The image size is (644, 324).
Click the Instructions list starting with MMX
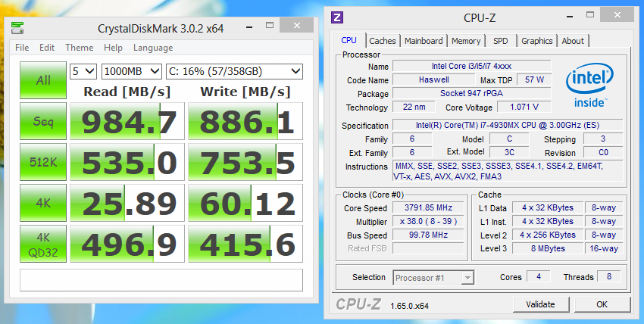pos(508,171)
